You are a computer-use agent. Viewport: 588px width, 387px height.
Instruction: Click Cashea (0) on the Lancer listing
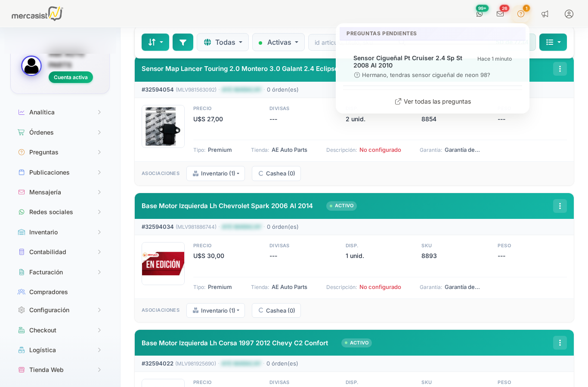[276, 173]
